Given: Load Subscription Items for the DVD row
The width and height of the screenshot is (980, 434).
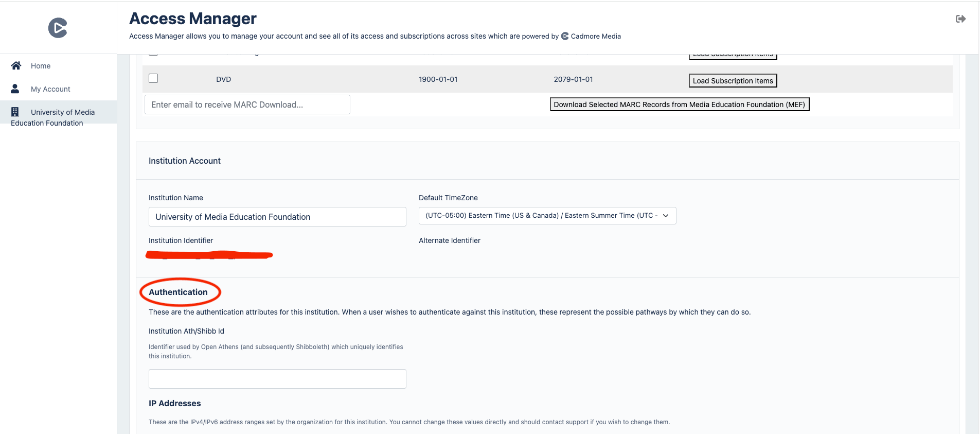Looking at the screenshot, I should 733,81.
